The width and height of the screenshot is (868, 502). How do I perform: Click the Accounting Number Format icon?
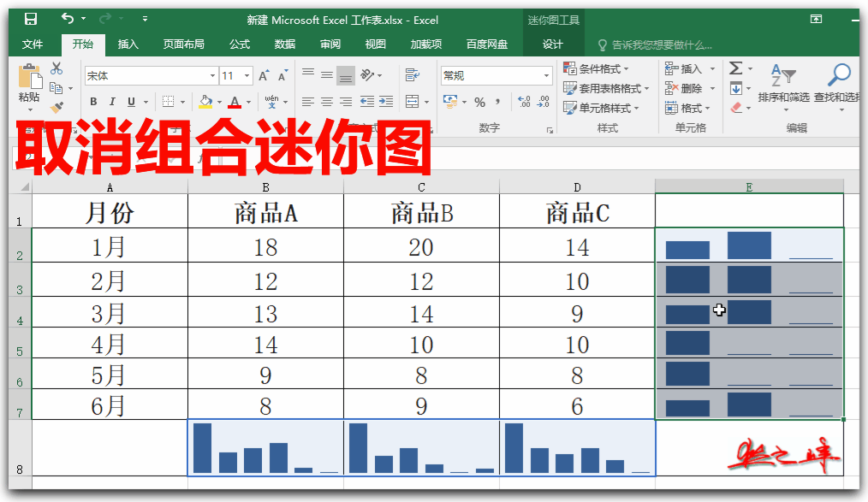point(450,102)
